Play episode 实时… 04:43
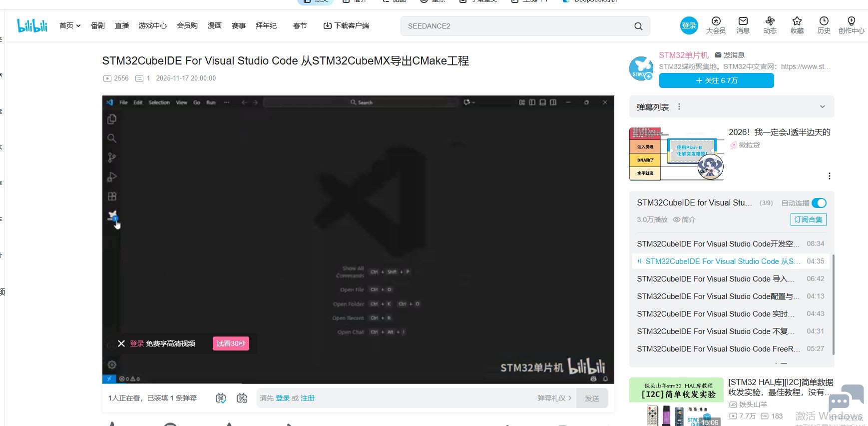868x426 pixels. [x=731, y=314]
